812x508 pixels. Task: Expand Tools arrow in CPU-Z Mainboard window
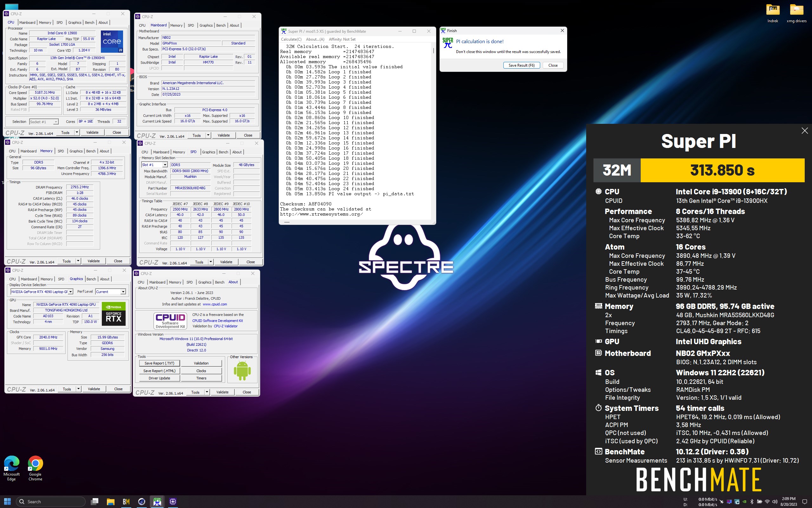(208, 135)
